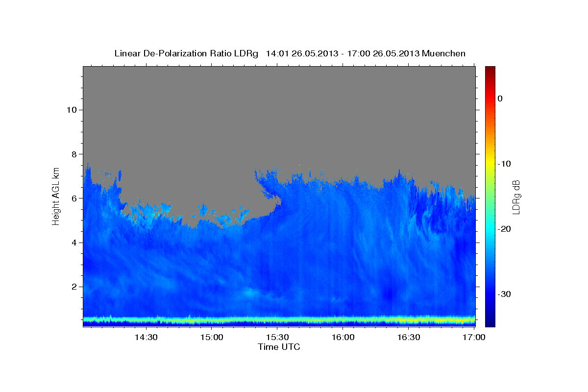Click the 'LDRg dB' colorbar label
The image size is (588, 392).
pos(516,197)
